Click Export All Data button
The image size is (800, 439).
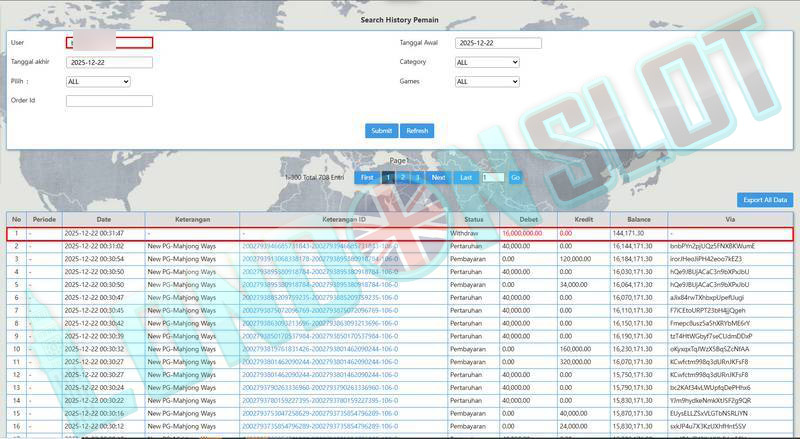[x=765, y=200]
